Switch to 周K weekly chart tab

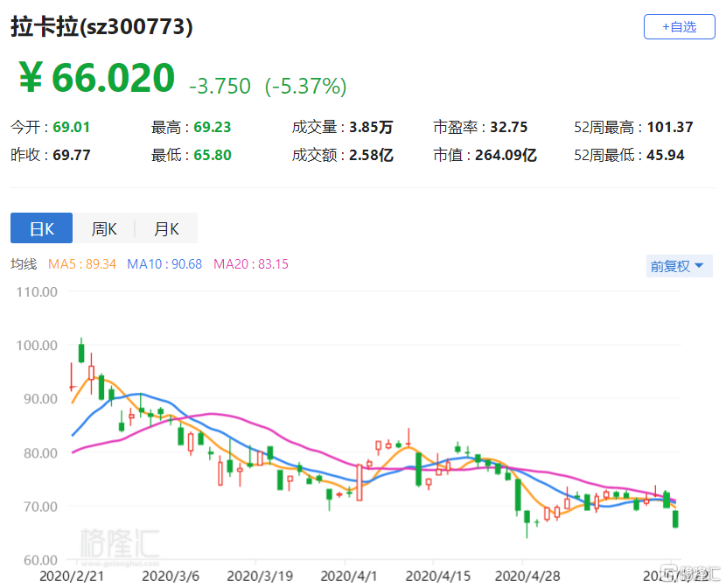click(104, 228)
